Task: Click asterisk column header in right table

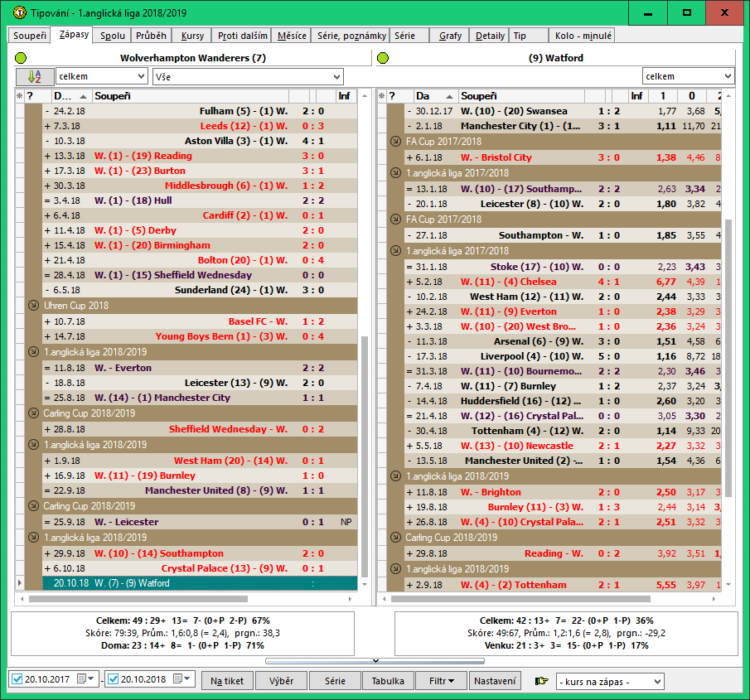Action: 382,96
